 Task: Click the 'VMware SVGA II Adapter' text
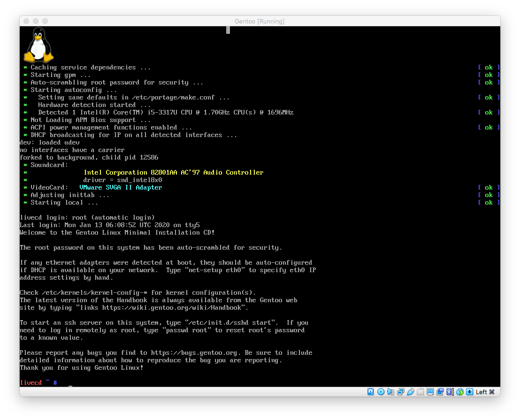[x=121, y=187]
